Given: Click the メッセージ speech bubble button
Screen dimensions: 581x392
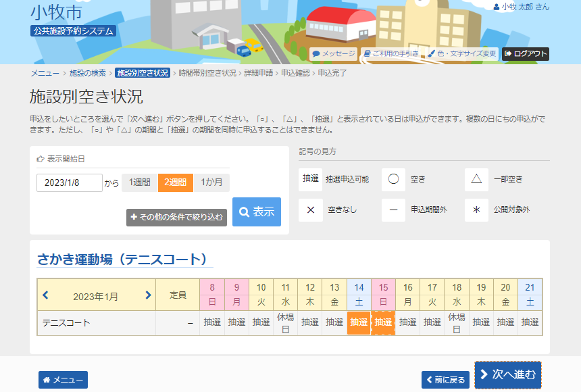Looking at the screenshot, I should tap(333, 54).
